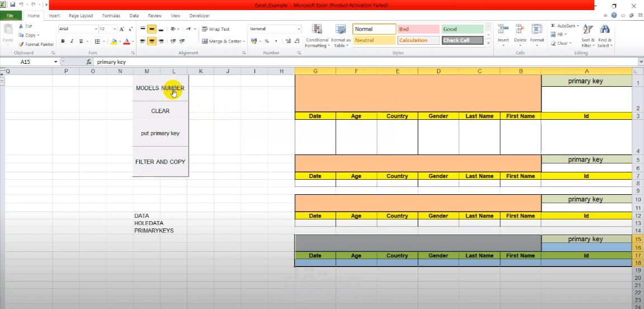Screen dimensions: 644x309
Task: Click the Increase Indent icon
Action: point(182,41)
